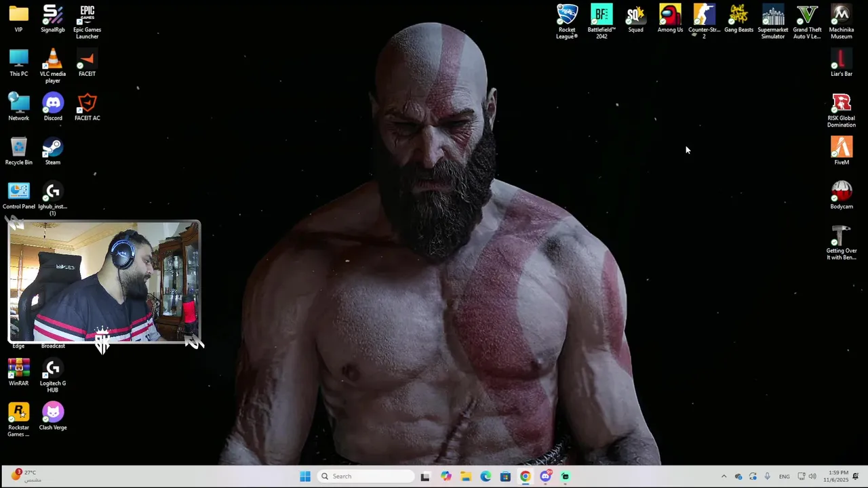Switch input language via ENG indicator

[784, 476]
